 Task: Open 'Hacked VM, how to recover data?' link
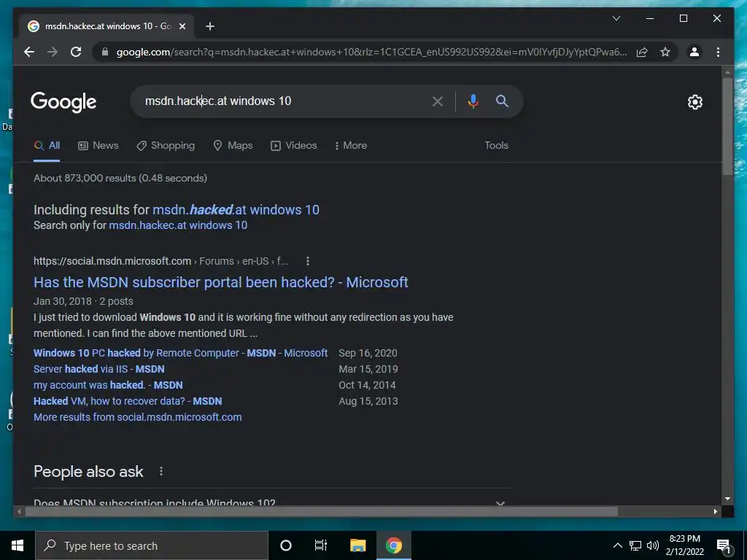tap(128, 402)
